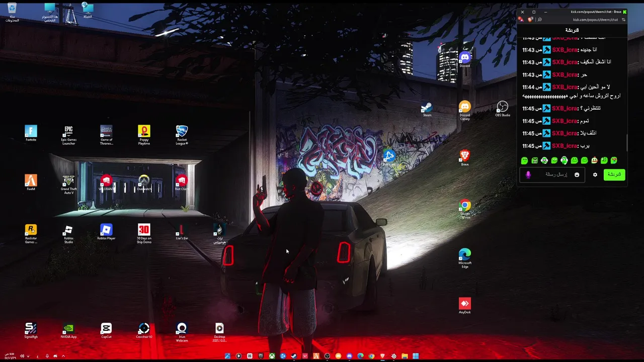
Task: Open the SignalRgb desktop icon
Action: pyautogui.click(x=31, y=330)
